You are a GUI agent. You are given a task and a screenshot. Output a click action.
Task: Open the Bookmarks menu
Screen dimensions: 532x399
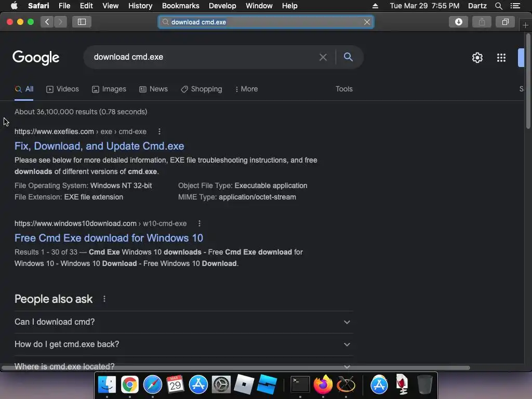pyautogui.click(x=180, y=6)
